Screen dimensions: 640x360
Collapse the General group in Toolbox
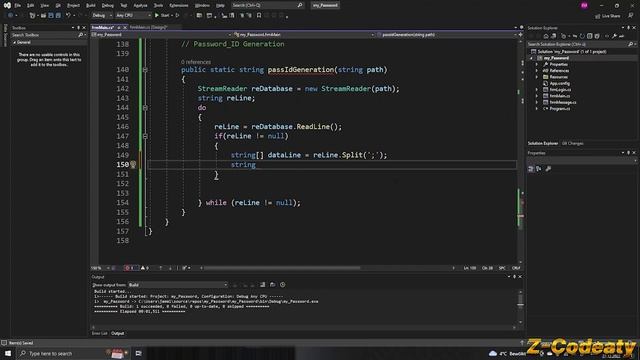(14, 42)
